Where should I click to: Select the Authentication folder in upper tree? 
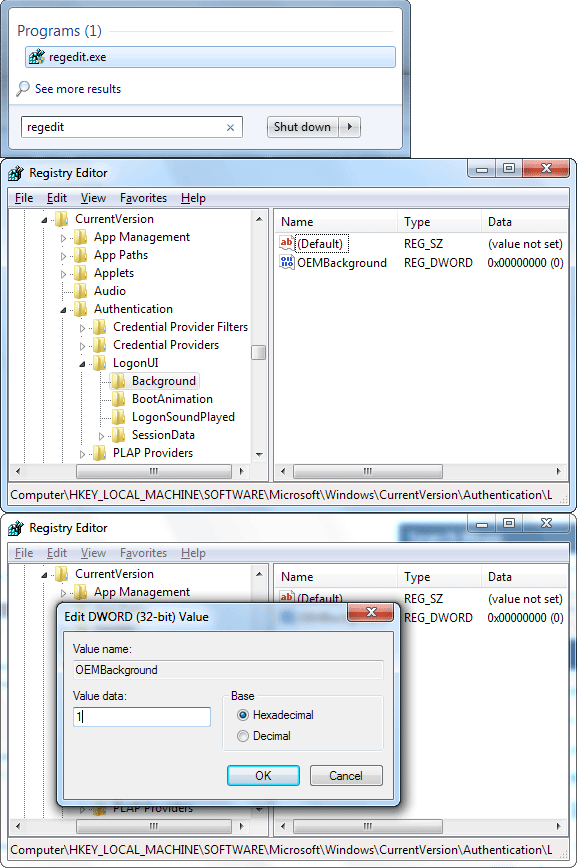(133, 309)
